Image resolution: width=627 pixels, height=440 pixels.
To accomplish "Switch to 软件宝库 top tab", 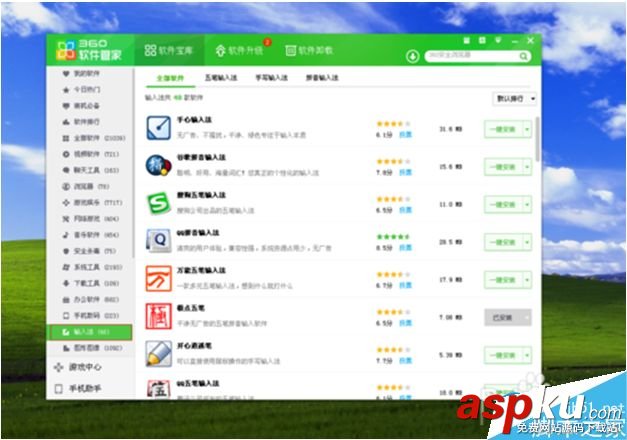I will 169,50.
